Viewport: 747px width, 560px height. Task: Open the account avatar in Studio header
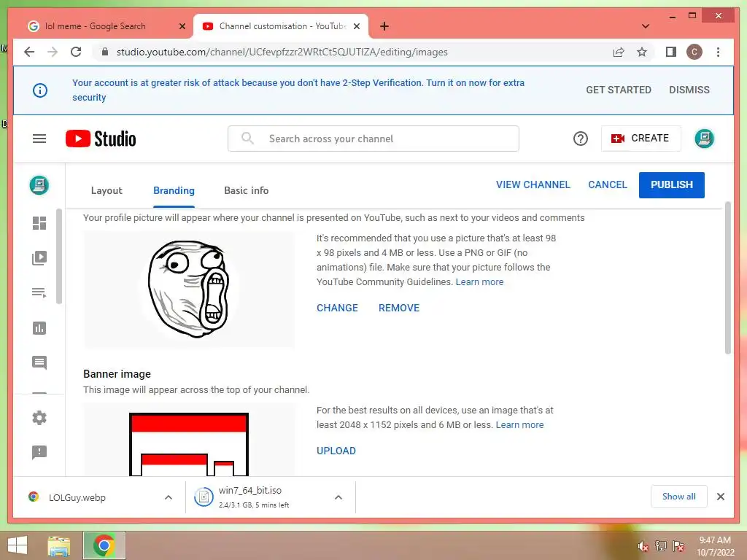[704, 139]
